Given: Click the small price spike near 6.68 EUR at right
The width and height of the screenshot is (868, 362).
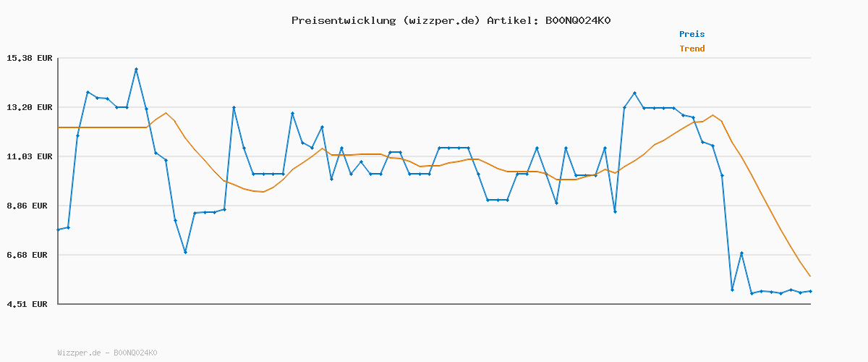Looking at the screenshot, I should point(741,253).
